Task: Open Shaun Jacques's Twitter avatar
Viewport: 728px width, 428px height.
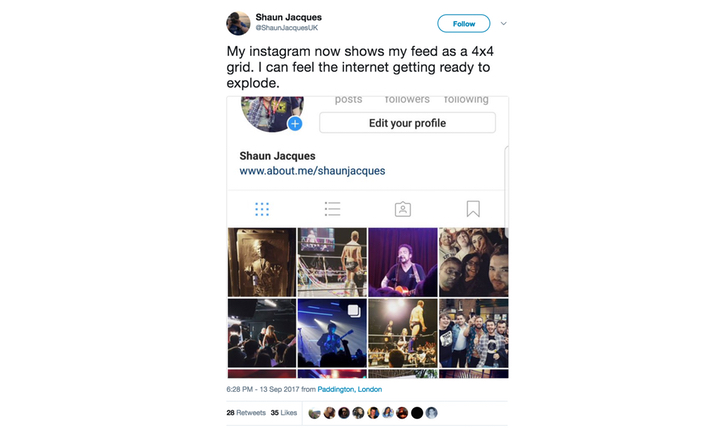Action: [238, 23]
